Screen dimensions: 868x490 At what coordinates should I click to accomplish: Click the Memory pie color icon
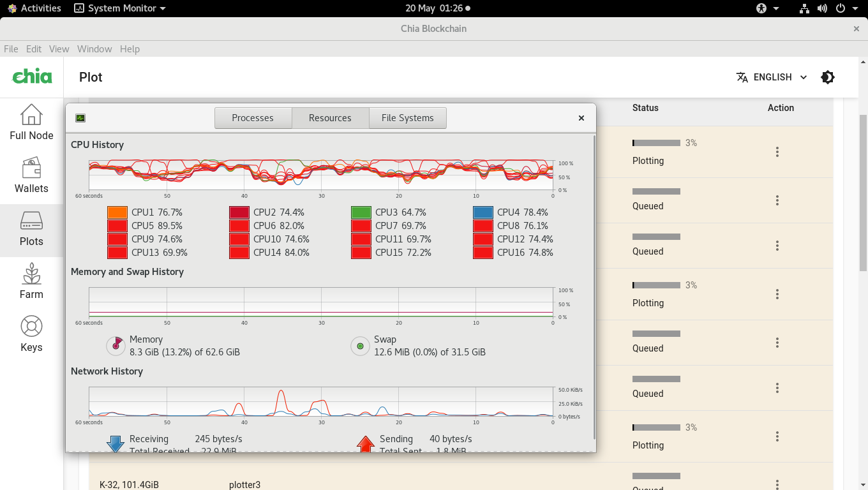116,346
